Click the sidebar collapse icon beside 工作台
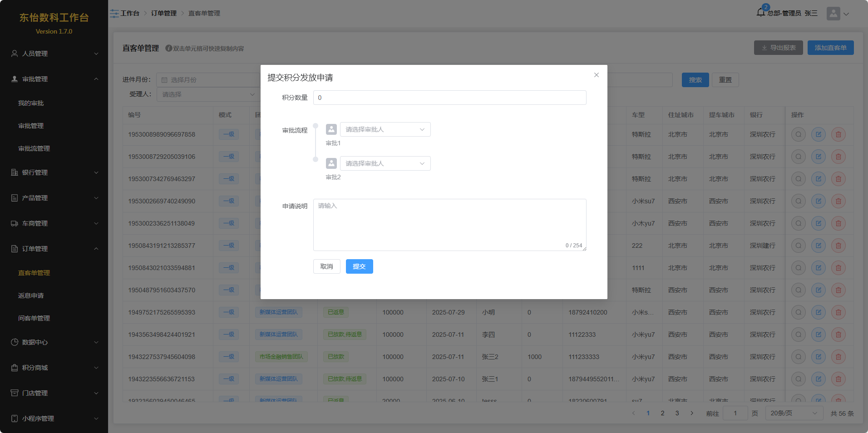 coord(114,14)
